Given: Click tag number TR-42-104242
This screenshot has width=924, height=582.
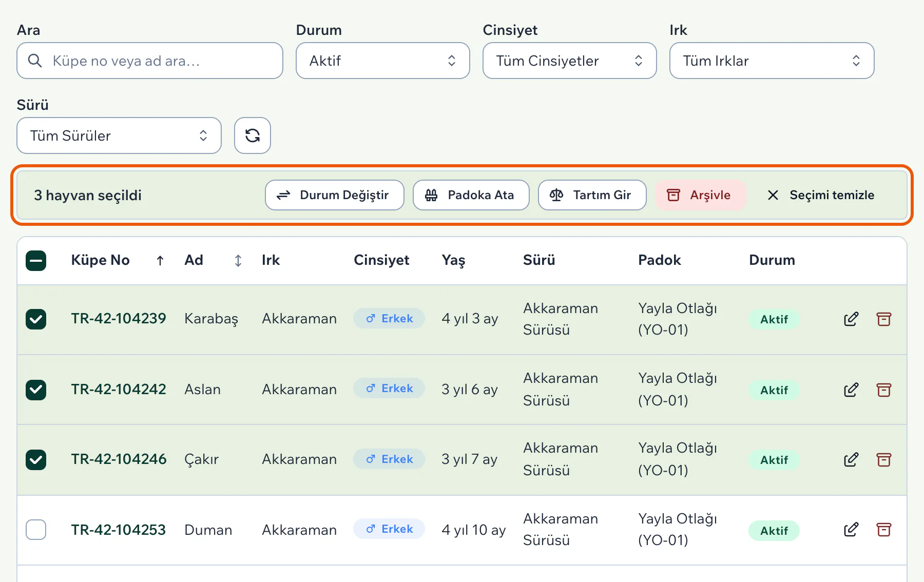Looking at the screenshot, I should [x=119, y=390].
